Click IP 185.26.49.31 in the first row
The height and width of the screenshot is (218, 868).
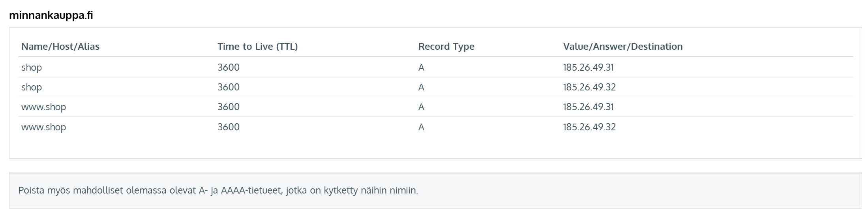click(588, 68)
